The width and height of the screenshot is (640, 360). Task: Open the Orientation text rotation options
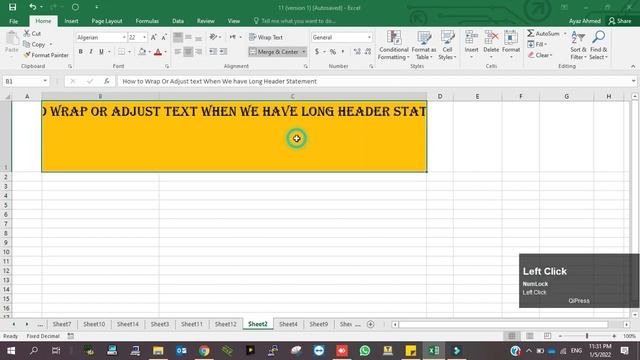tap(215, 37)
